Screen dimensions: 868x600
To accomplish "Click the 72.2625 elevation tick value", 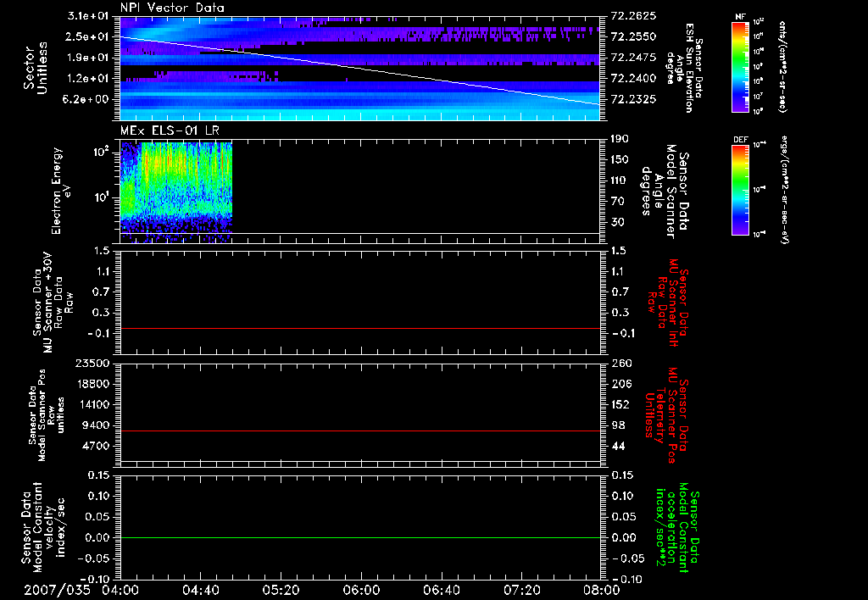I will 633,16.
